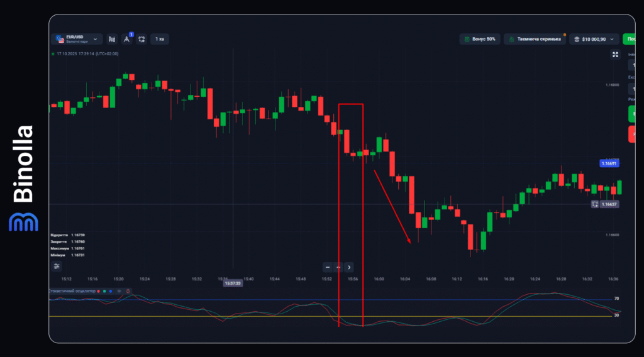The height and width of the screenshot is (357, 644).
Task: Hide the stochastic oscillator with eye icon
Action: [119, 291]
